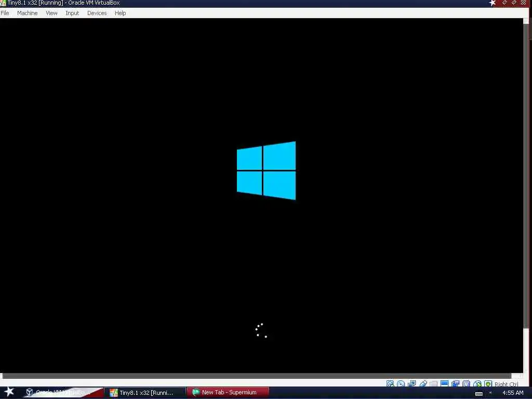The width and height of the screenshot is (532, 399).
Task: Click the keyboard capture arrow icon
Action: pos(488,384)
